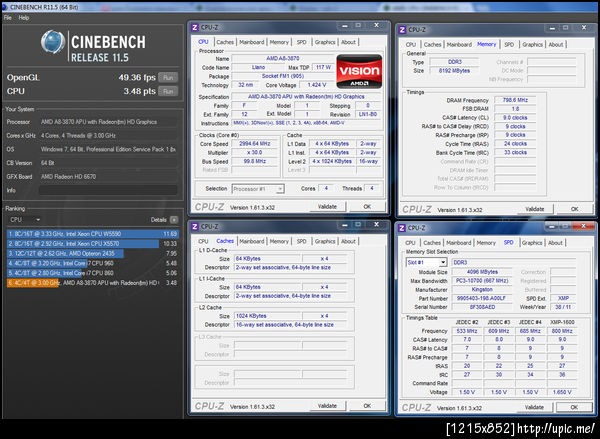Run the OpenGL benchmark
The image size is (600, 439).
coord(168,77)
